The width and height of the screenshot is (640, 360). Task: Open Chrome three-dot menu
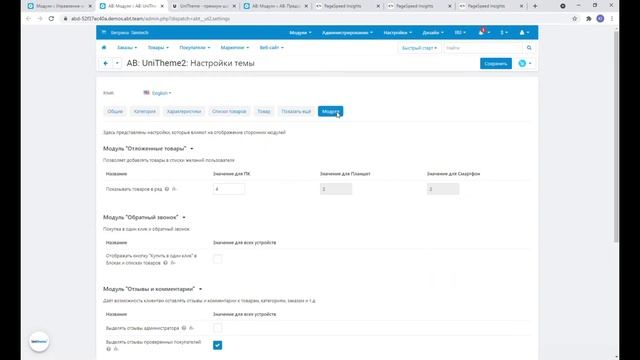611,18
